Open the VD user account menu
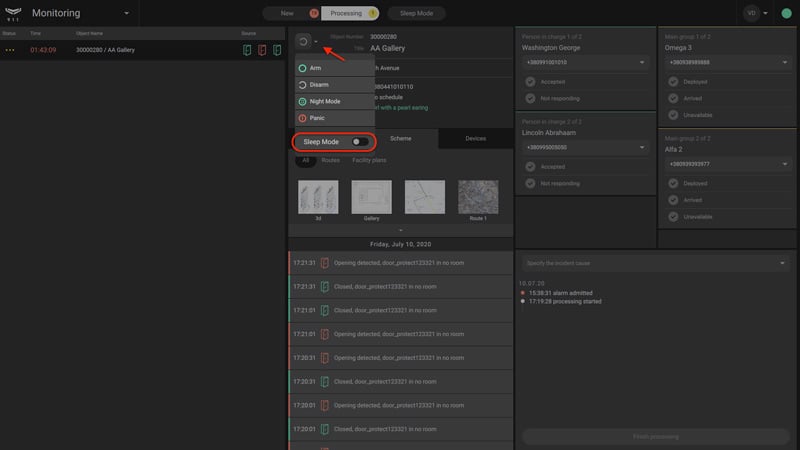 click(756, 13)
